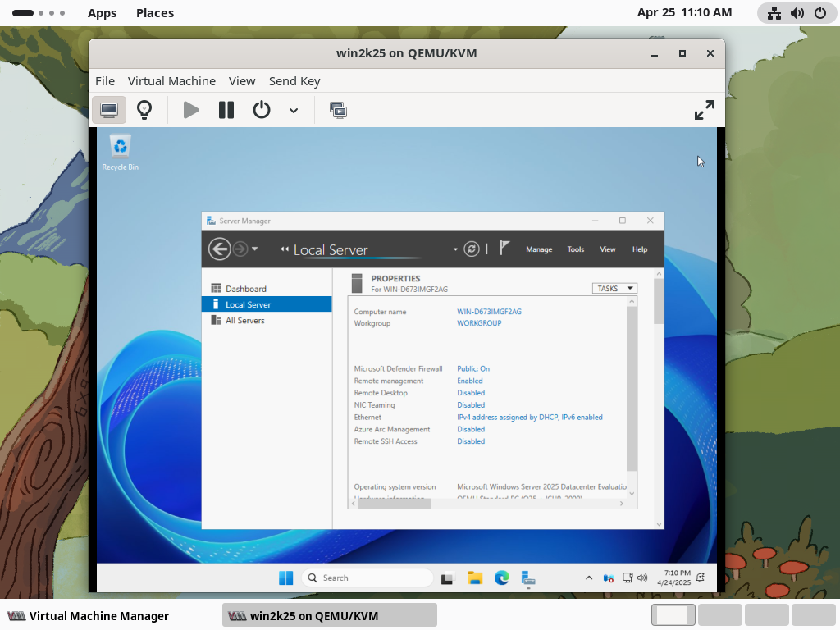
Task: Open the Windows Start menu
Action: click(x=286, y=578)
